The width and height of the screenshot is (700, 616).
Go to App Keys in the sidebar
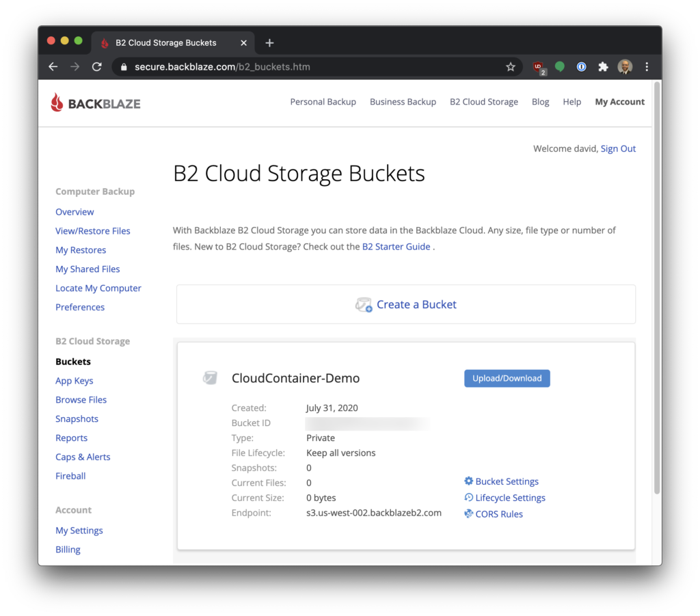[75, 381]
